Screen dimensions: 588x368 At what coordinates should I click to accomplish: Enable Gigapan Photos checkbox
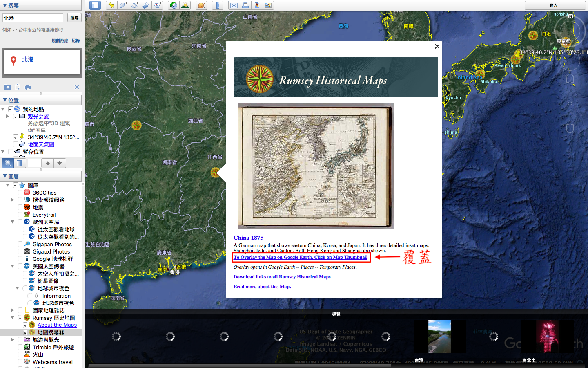coord(20,244)
